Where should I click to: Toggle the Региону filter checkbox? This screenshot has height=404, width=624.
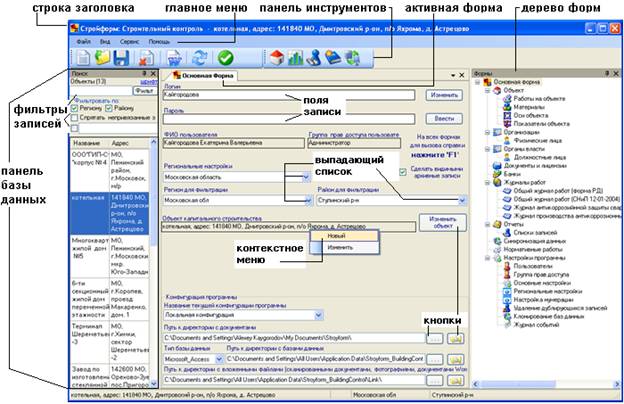coord(74,108)
